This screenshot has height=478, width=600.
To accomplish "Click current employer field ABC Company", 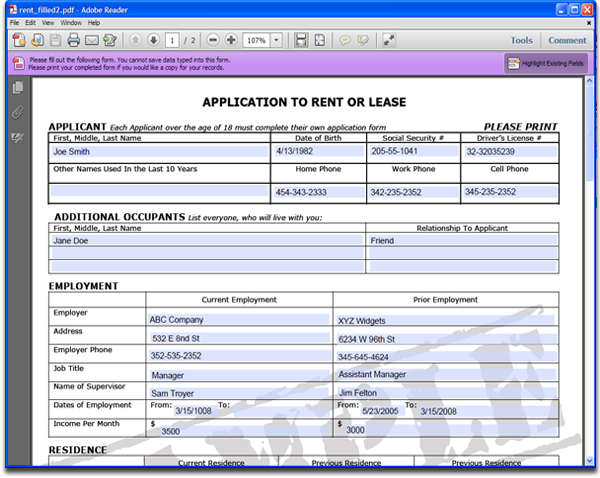I will 239,320.
